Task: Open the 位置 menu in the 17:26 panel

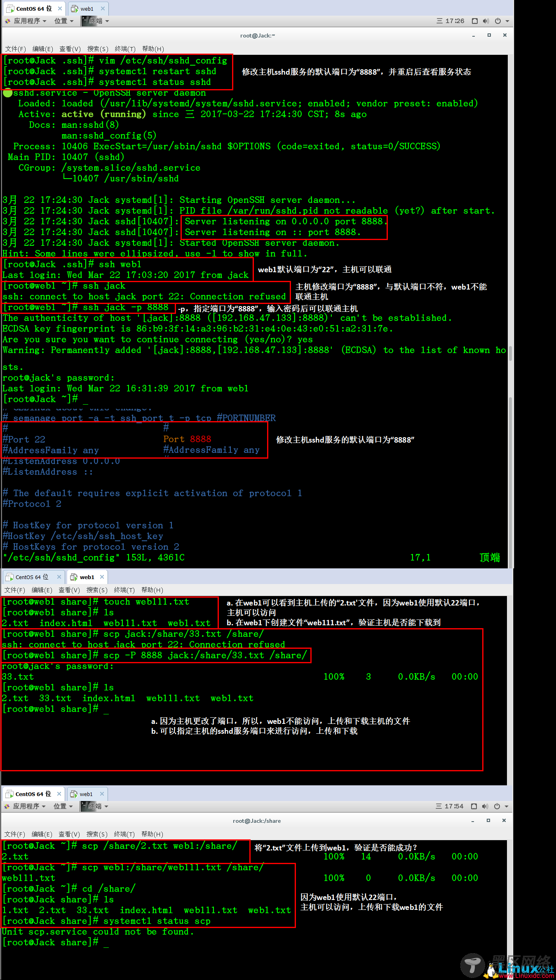Action: click(x=64, y=21)
